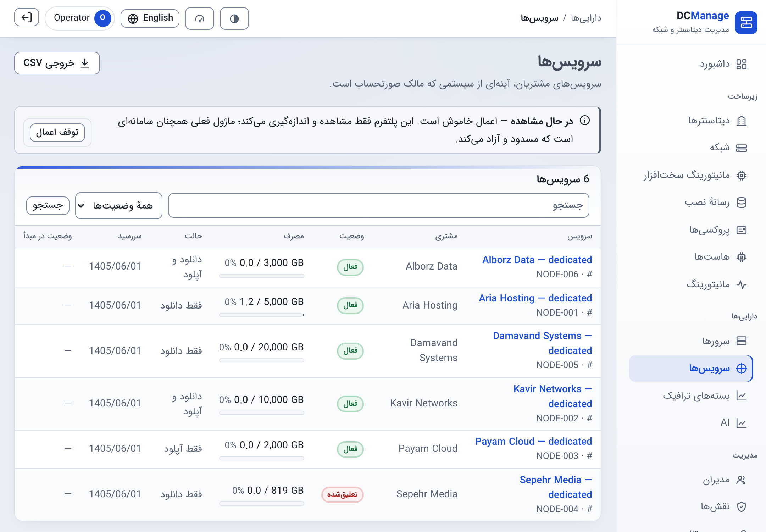
Task: Select سرویس‌ها services sidebar item
Action: (x=691, y=368)
